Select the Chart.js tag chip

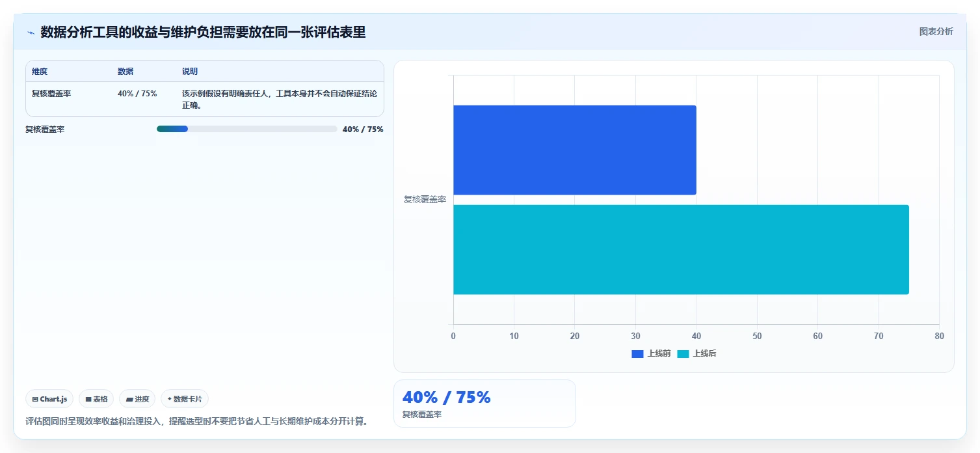coord(49,399)
